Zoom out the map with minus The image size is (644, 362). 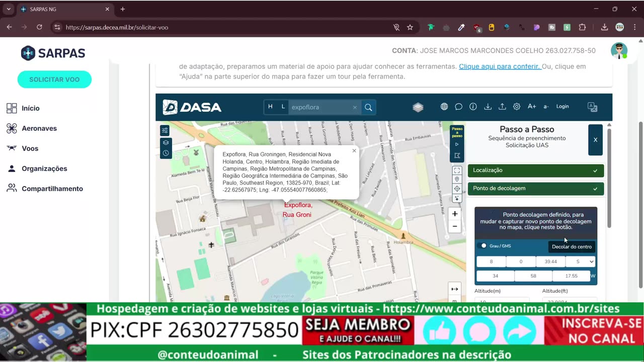455,226
